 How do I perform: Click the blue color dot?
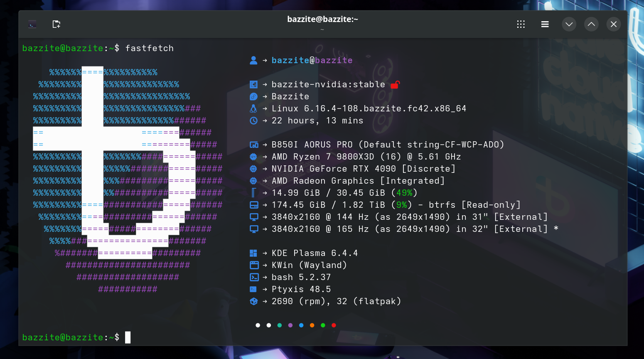pos(301,325)
